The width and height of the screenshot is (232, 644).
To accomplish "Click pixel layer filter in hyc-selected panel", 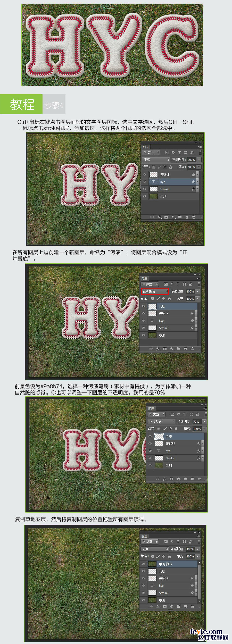I will coord(167,153).
